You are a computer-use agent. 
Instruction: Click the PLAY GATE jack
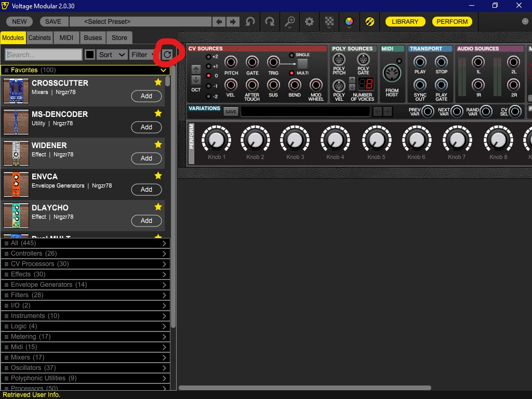(x=441, y=85)
